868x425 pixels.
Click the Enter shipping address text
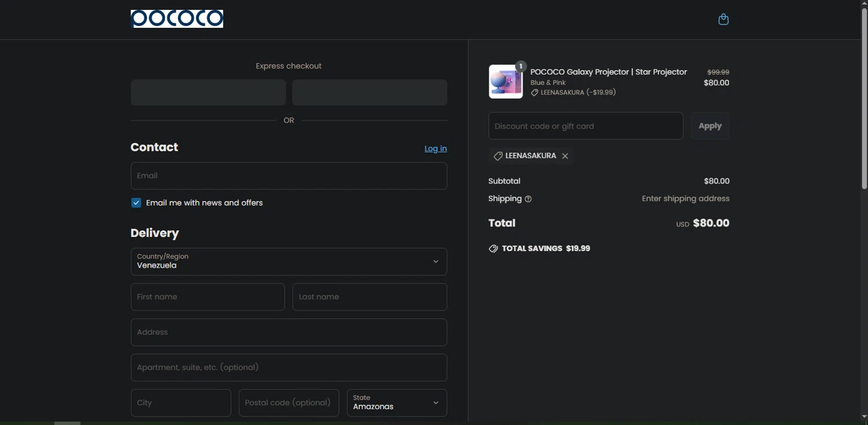(x=686, y=199)
